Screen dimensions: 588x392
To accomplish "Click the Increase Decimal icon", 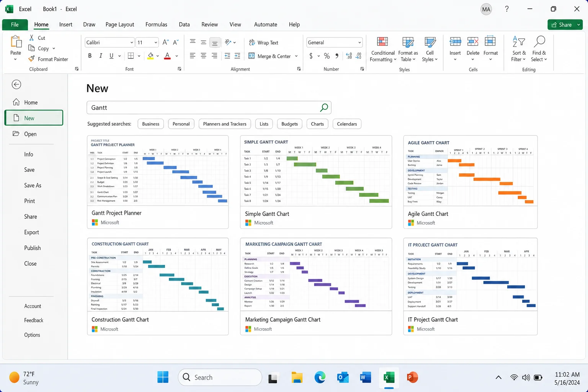I will [x=349, y=56].
